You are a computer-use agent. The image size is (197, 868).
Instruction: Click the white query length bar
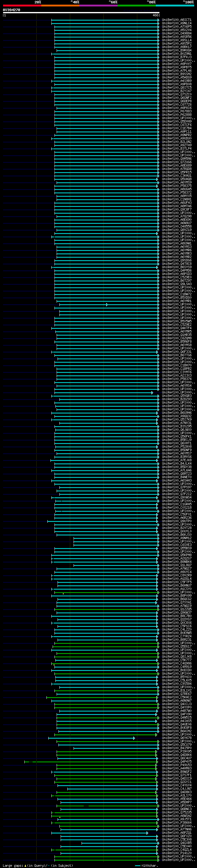pyautogui.click(x=81, y=12)
